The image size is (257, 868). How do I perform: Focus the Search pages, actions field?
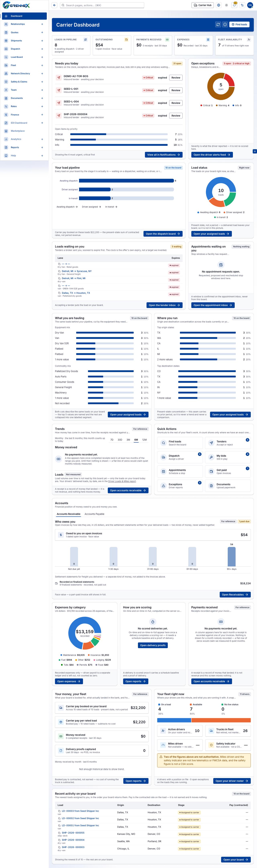pos(102,5)
